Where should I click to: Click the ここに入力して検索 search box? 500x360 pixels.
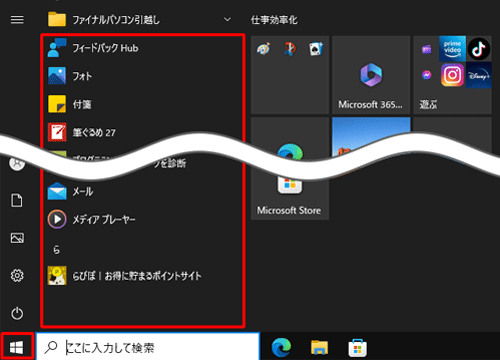pos(148,347)
